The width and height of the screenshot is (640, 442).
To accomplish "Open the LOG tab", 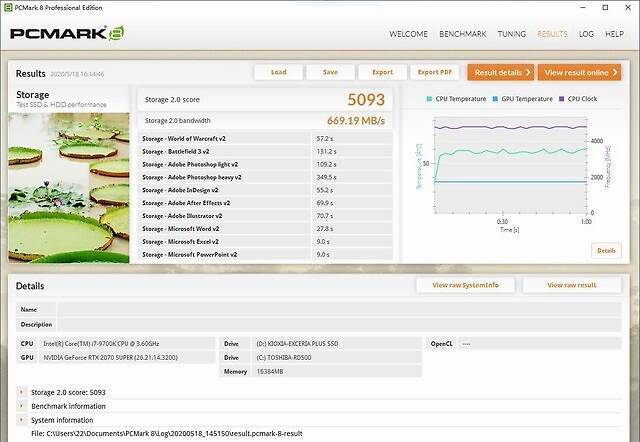I will point(586,34).
